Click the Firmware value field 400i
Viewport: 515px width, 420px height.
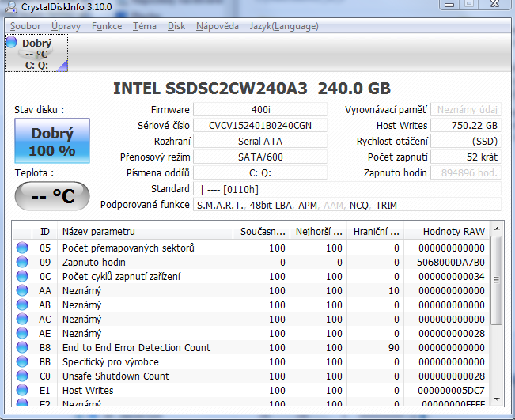click(x=259, y=109)
